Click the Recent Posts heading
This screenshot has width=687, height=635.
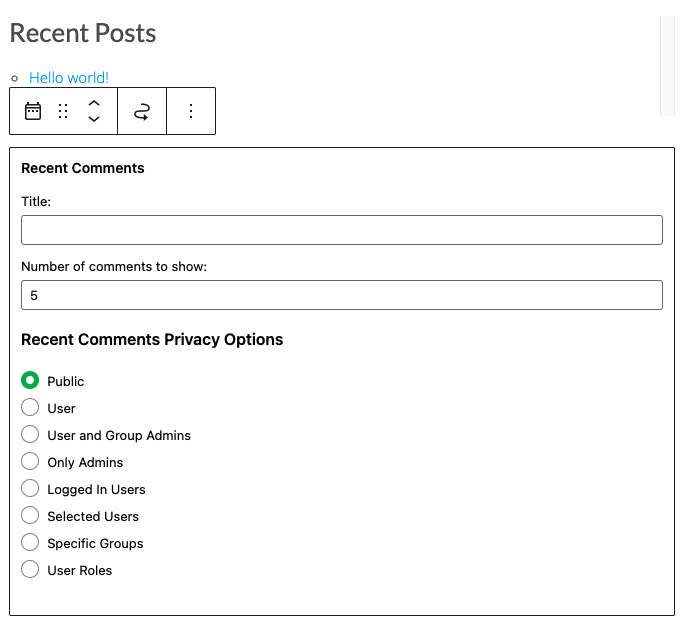click(83, 33)
